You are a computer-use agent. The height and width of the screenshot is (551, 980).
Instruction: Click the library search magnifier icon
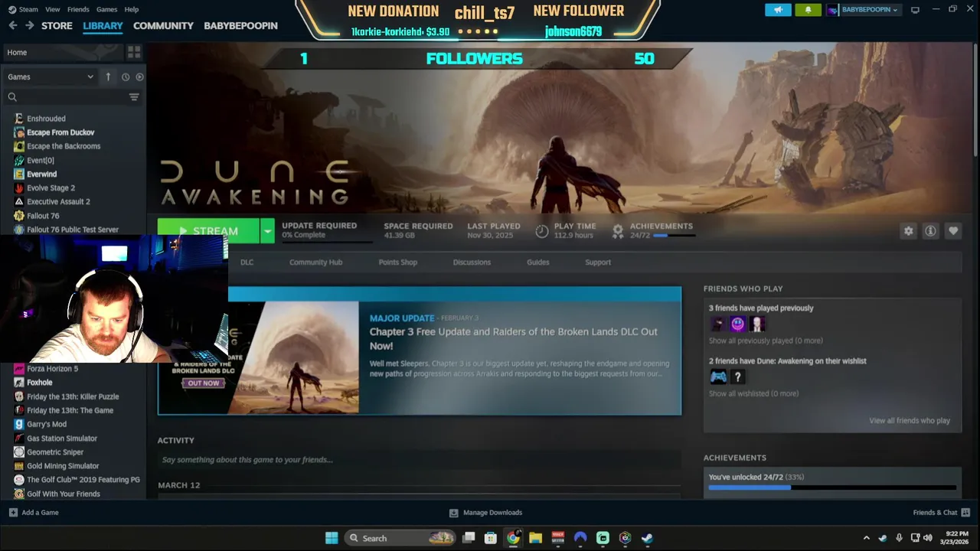point(12,97)
